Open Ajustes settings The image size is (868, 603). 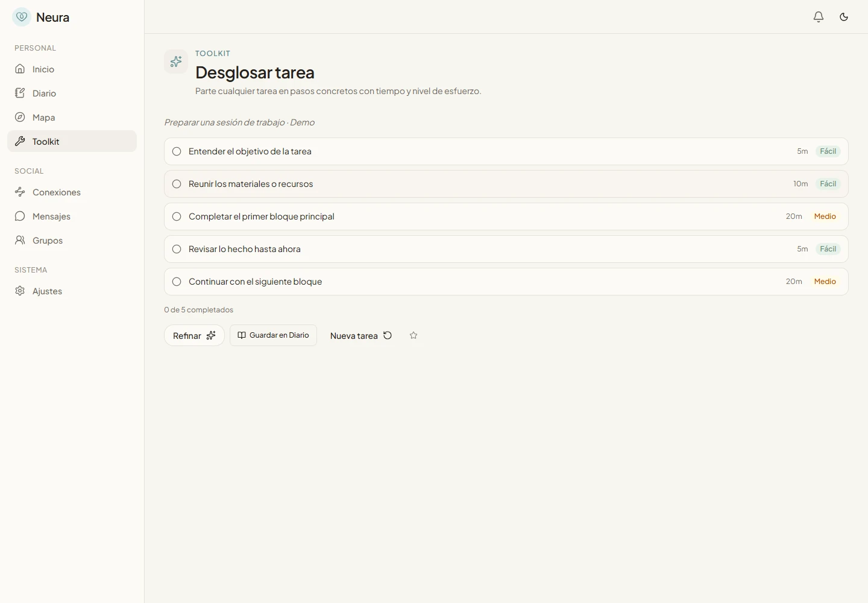[x=72, y=291]
